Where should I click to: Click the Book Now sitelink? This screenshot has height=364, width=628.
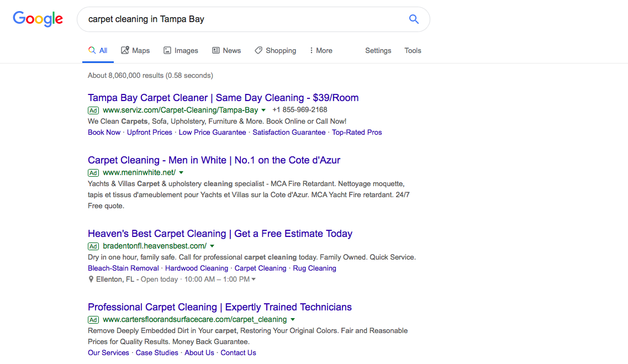click(x=104, y=132)
